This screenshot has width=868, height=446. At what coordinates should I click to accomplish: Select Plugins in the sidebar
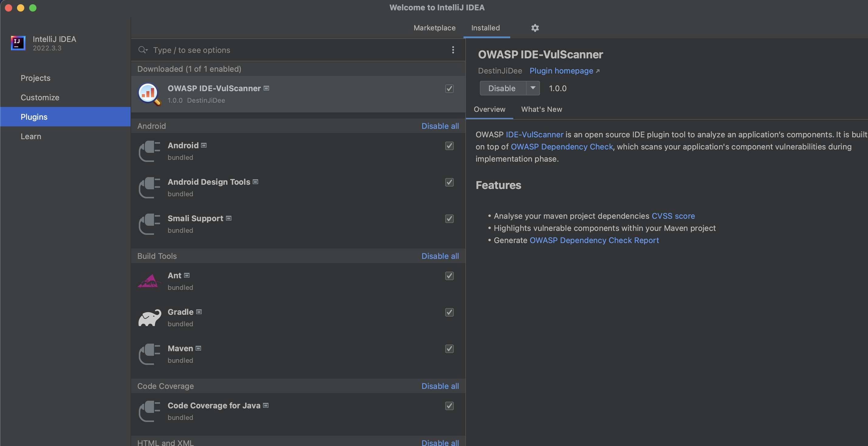click(x=65, y=117)
